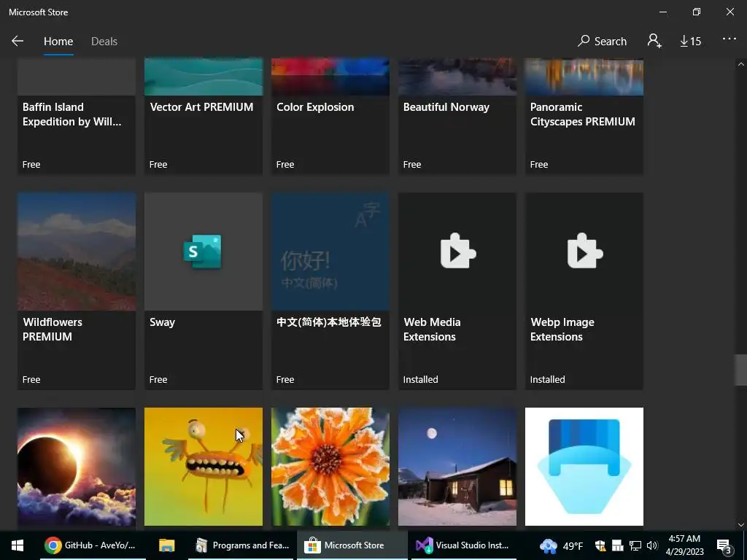This screenshot has height=560, width=747.
Task: Switch to the Home tab
Action: [x=58, y=42]
